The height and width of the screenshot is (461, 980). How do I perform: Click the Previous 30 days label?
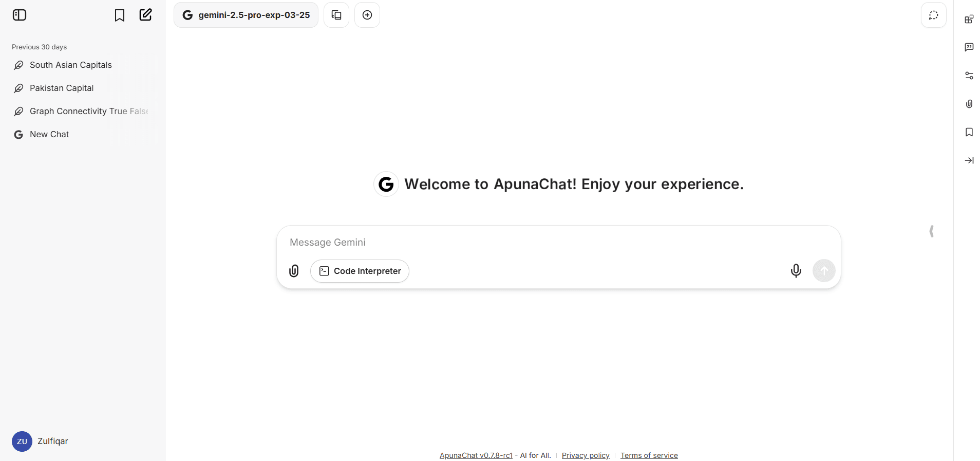click(40, 47)
